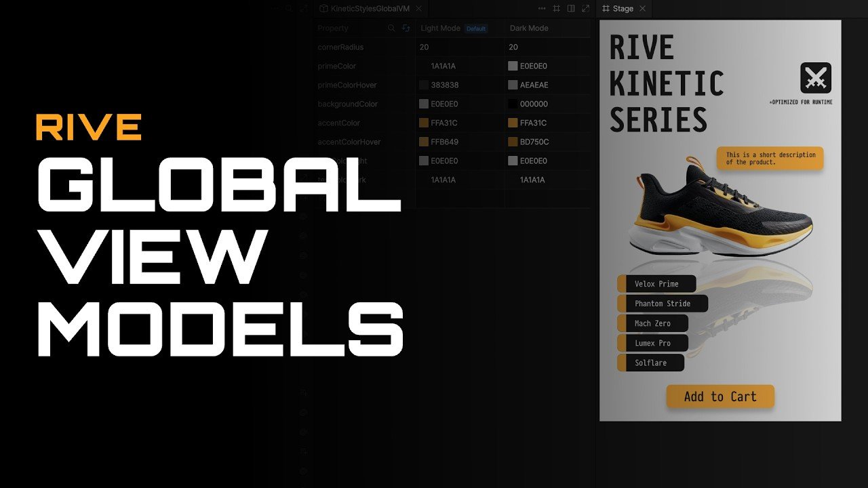
Task: Close the Stage tab
Action: pyautogui.click(x=642, y=9)
